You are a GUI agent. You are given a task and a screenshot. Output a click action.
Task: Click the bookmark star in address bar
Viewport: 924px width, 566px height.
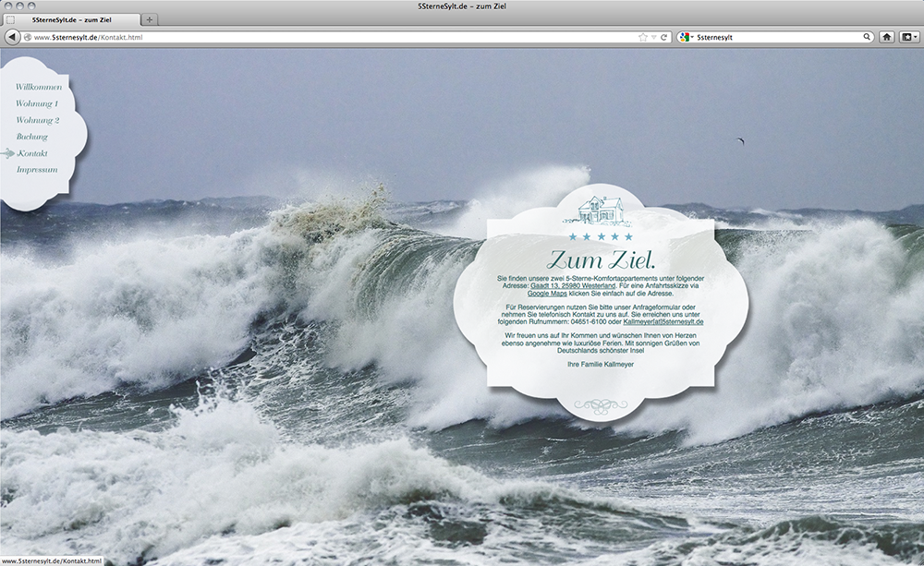pyautogui.click(x=643, y=37)
